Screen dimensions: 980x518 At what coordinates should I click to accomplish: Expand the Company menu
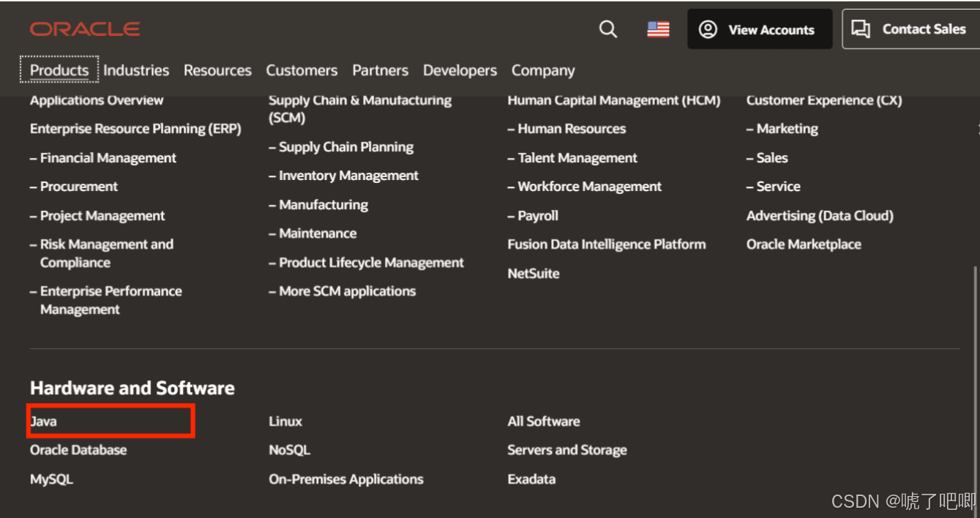pyautogui.click(x=543, y=71)
